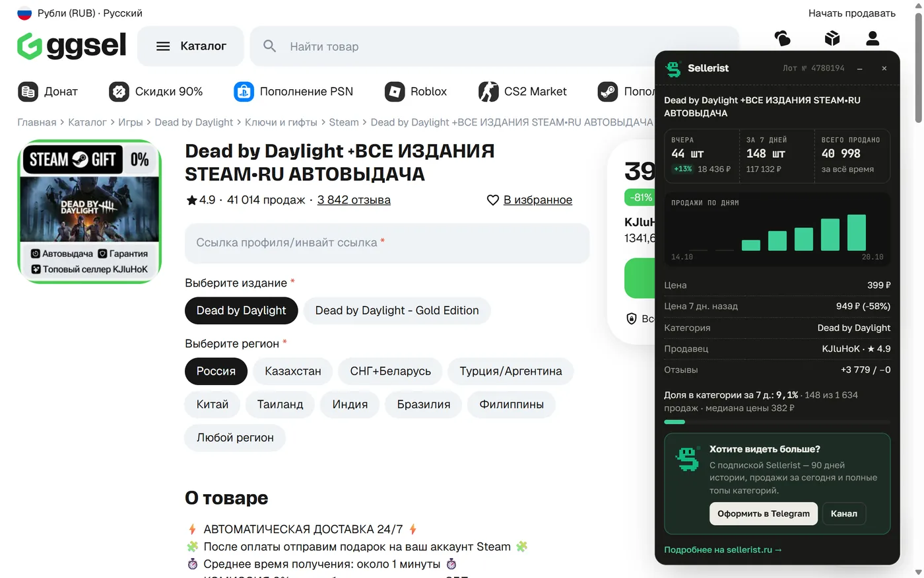This screenshot has width=924, height=578.
Task: Minimize the Sellerist panel
Action: [860, 69]
